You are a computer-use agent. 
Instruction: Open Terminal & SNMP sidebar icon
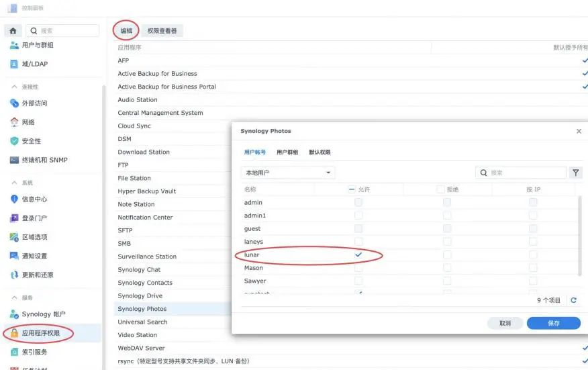click(14, 160)
